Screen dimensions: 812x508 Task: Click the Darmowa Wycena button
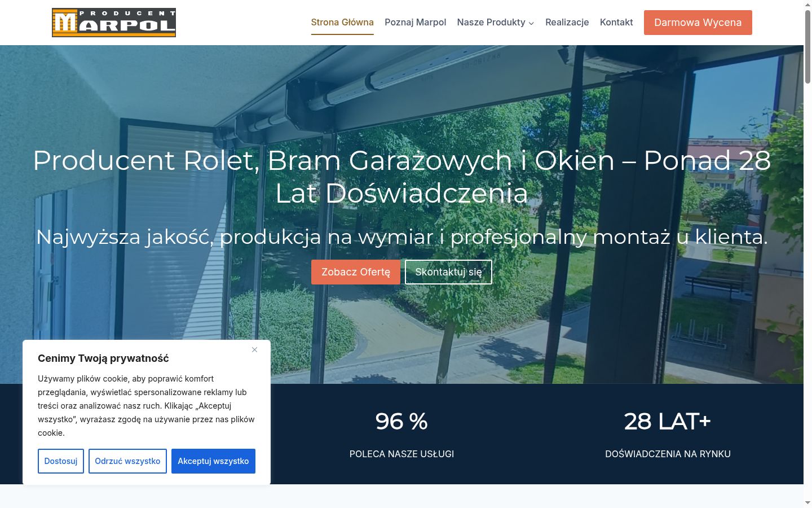698,23
